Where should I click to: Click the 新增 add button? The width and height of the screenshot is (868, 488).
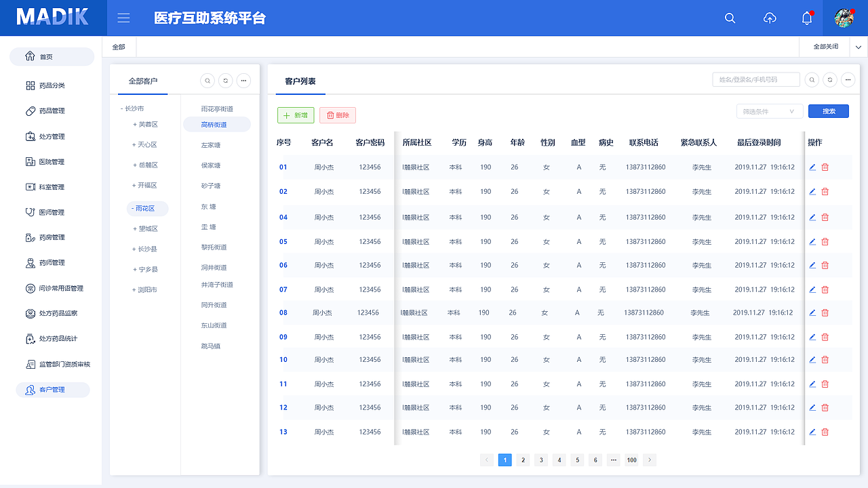296,115
